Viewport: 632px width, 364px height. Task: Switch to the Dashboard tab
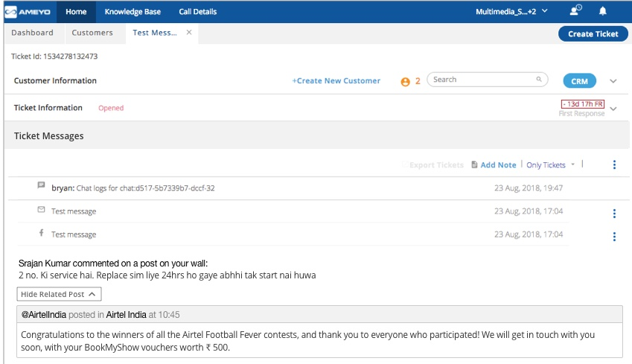(x=32, y=33)
